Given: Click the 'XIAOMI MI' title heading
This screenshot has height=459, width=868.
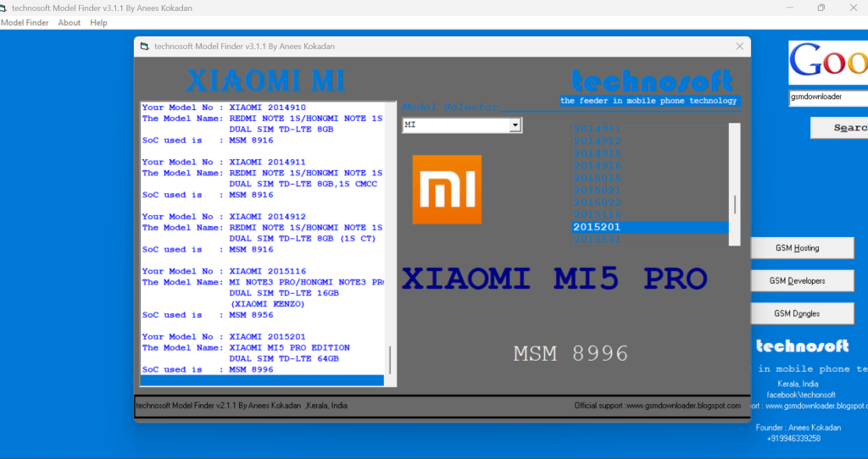Looking at the screenshot, I should 265,80.
